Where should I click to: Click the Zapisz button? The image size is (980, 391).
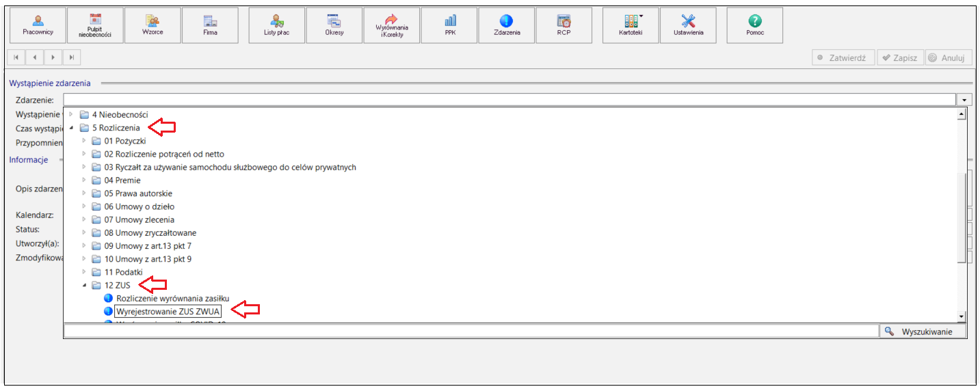coord(901,58)
